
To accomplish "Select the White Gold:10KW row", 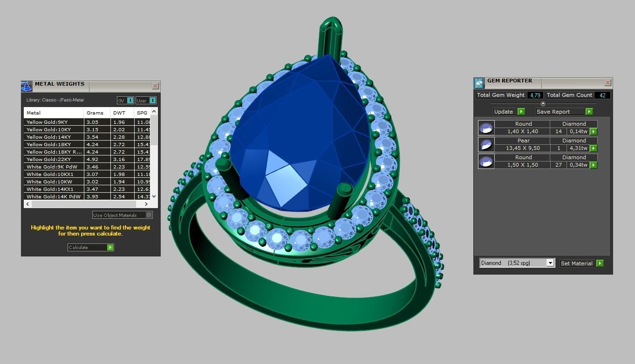I will (87, 182).
